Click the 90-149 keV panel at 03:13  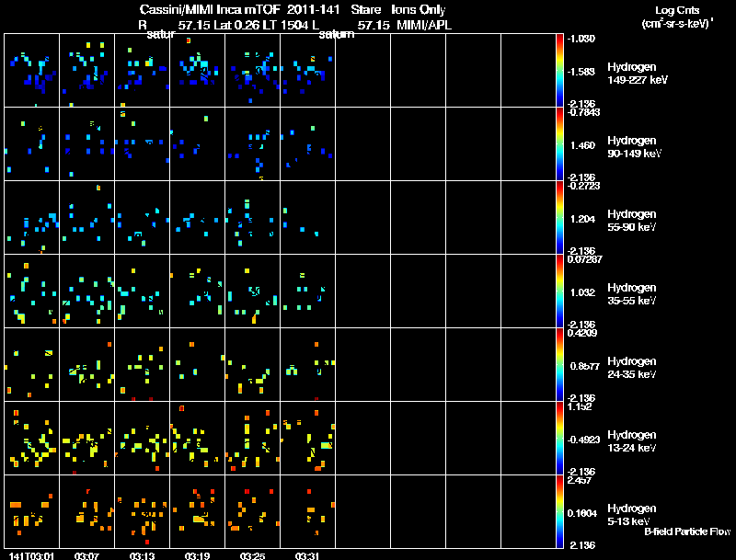coord(143,144)
